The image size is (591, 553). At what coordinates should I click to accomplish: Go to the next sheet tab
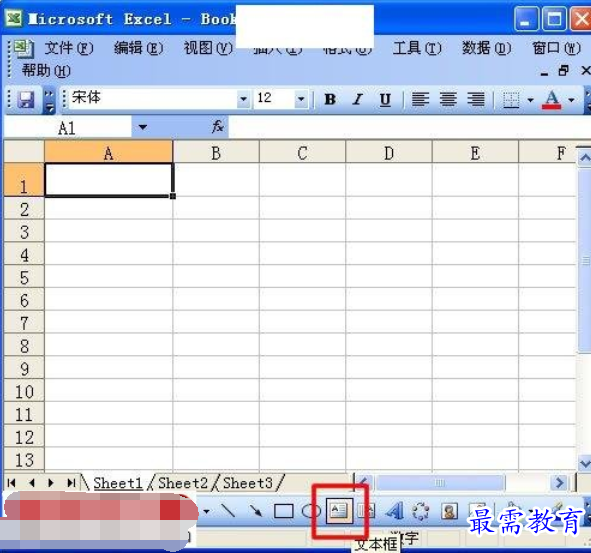click(x=51, y=483)
